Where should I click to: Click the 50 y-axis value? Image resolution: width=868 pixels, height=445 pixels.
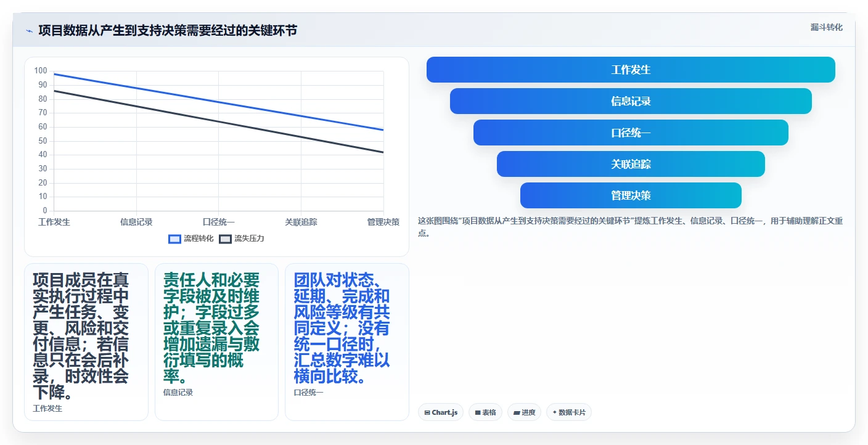click(x=43, y=141)
